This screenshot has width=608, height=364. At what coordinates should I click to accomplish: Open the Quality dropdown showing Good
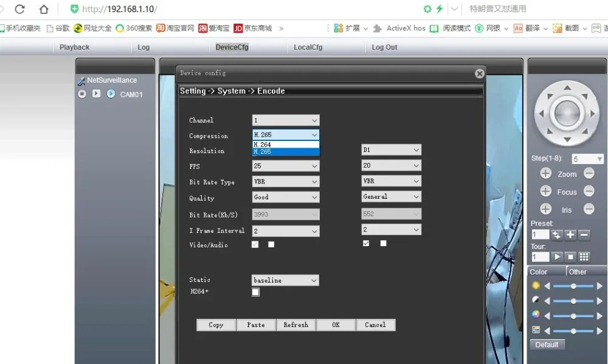pos(285,197)
